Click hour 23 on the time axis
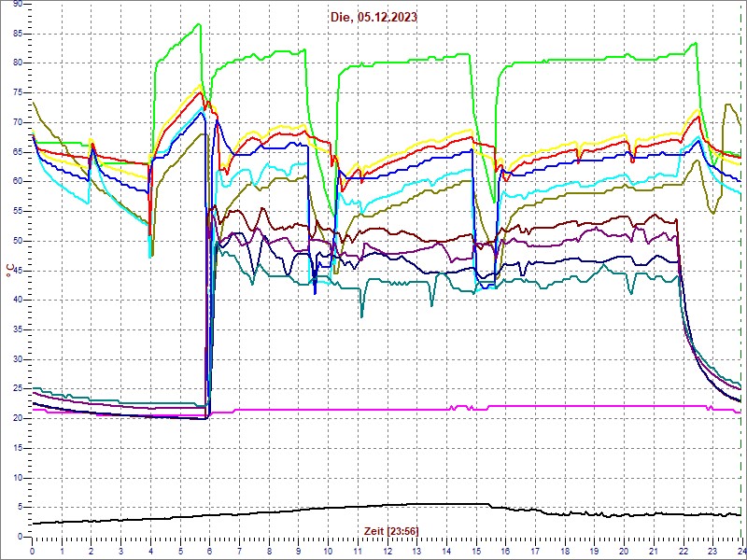 pos(712,552)
